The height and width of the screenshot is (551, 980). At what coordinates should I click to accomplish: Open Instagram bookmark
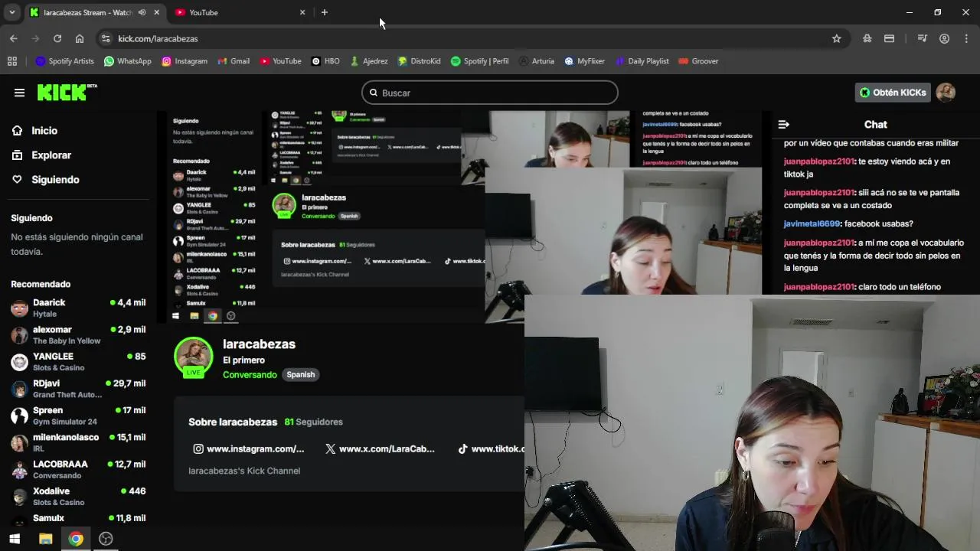185,61
